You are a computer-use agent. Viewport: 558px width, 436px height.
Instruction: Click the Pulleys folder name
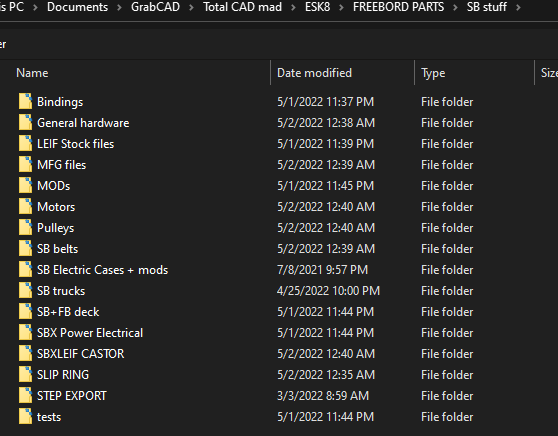pyautogui.click(x=56, y=228)
